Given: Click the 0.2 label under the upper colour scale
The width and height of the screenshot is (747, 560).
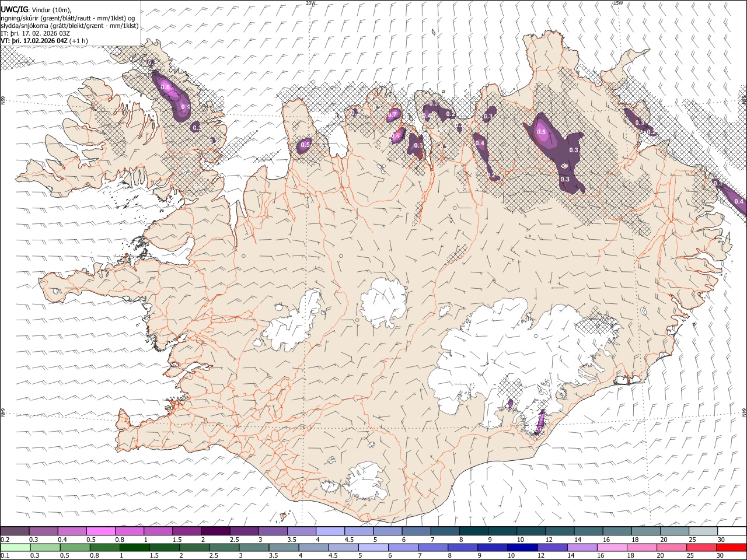Looking at the screenshot, I should (x=5, y=540).
